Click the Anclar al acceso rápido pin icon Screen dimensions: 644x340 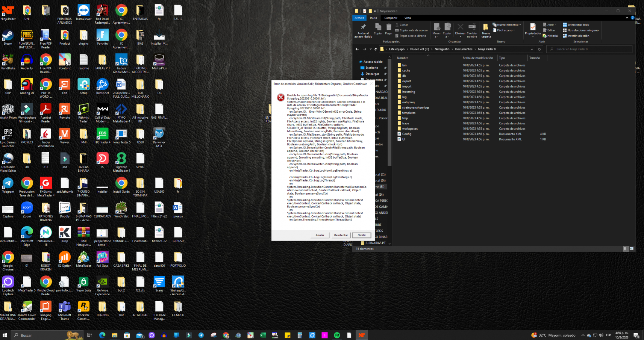click(363, 27)
